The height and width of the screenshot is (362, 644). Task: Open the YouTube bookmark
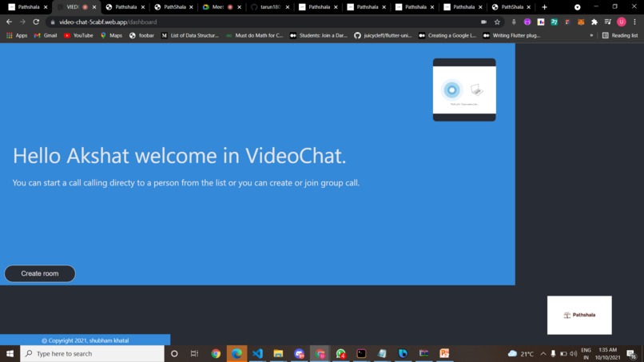[x=78, y=35]
